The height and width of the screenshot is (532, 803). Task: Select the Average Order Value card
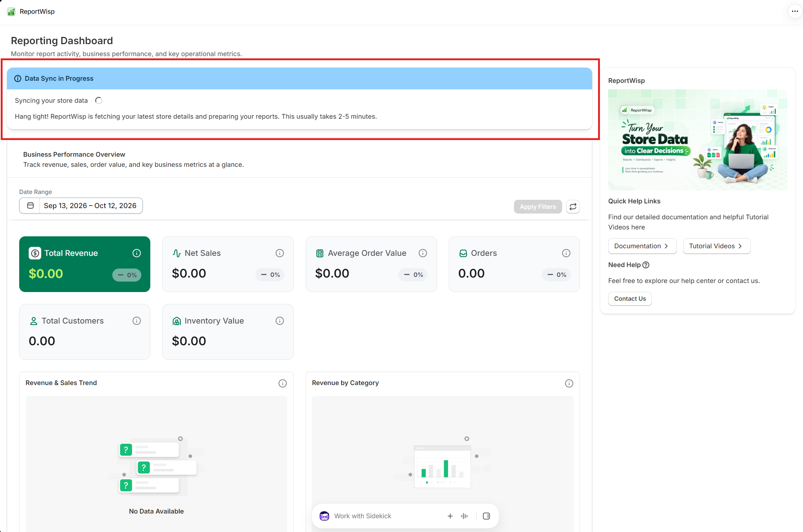coord(371,264)
